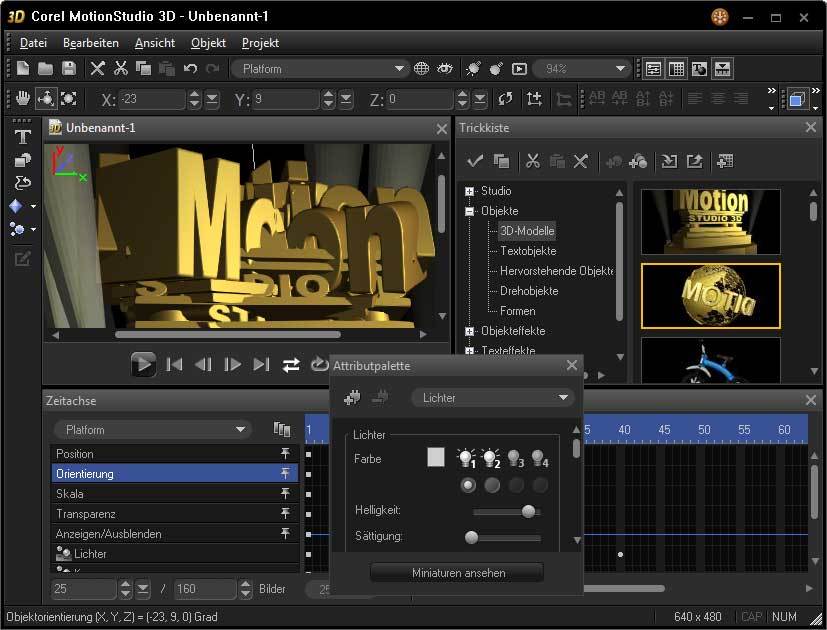Select Textobjekte in the Trickkiste tree
The image size is (827, 630).
(x=528, y=251)
